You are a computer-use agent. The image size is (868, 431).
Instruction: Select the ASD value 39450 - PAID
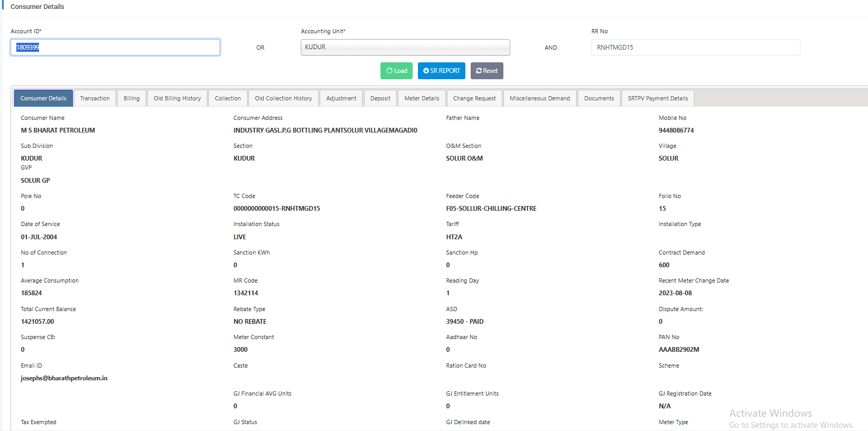[465, 322]
